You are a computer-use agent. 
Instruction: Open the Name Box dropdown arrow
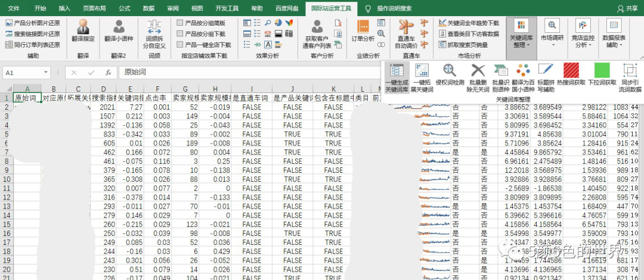point(45,73)
